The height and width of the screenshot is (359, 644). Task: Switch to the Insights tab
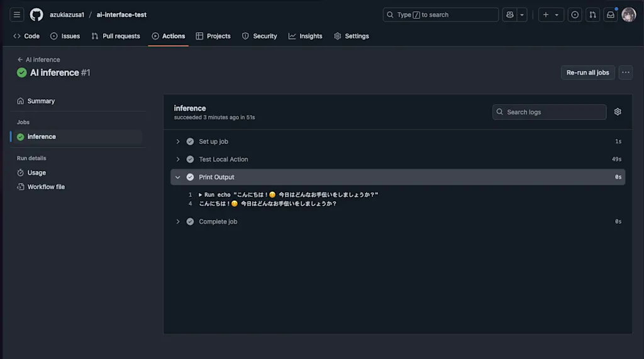coord(305,36)
